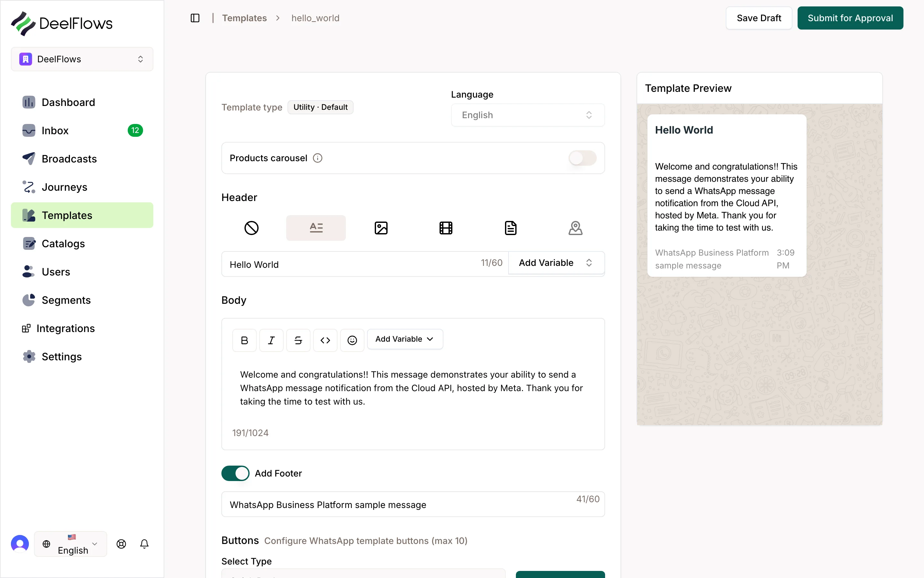Apply strikethrough formatting in body
Image resolution: width=924 pixels, height=578 pixels.
298,340
